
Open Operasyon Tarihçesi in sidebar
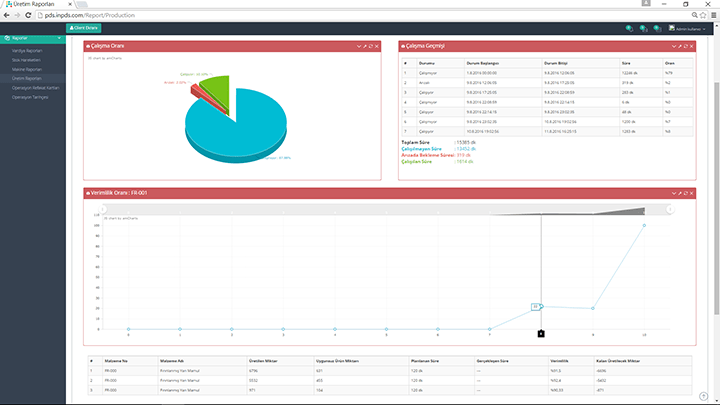point(30,97)
